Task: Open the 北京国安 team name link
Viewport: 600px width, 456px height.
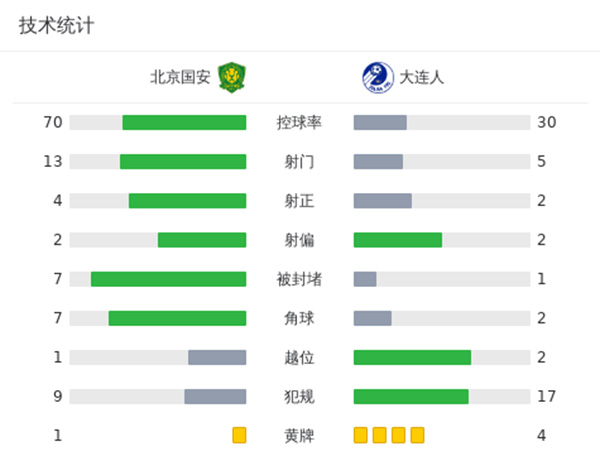Action: (x=180, y=77)
